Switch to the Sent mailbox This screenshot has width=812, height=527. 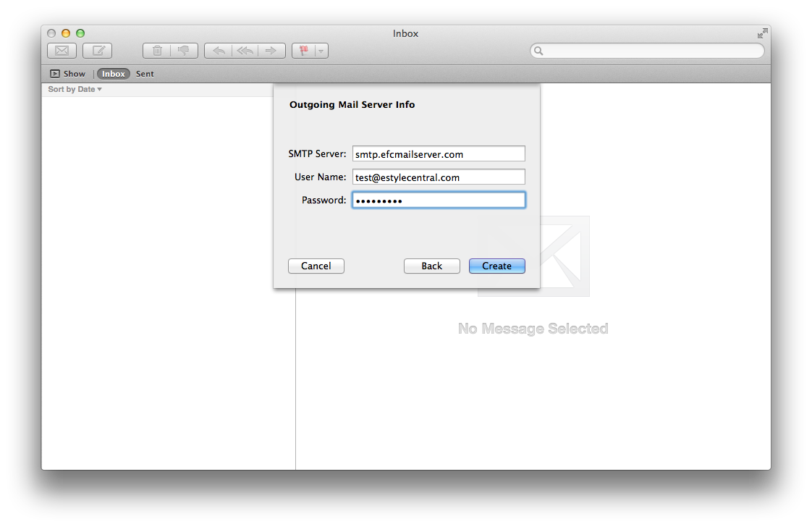145,74
